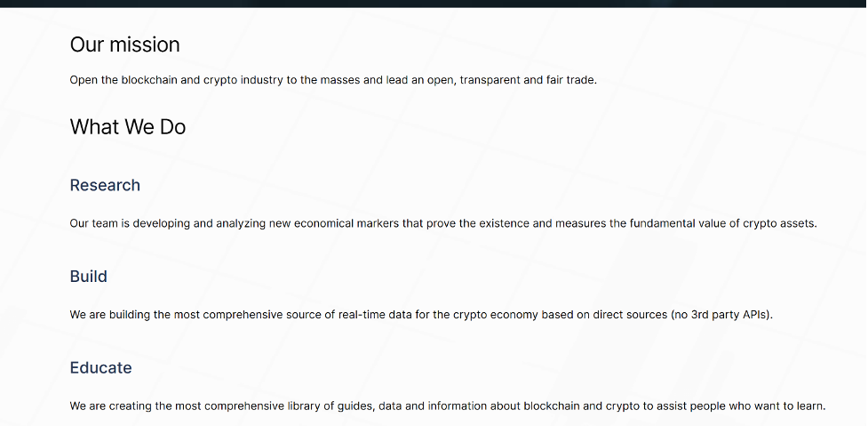Click the "Our mission" heading

(124, 44)
